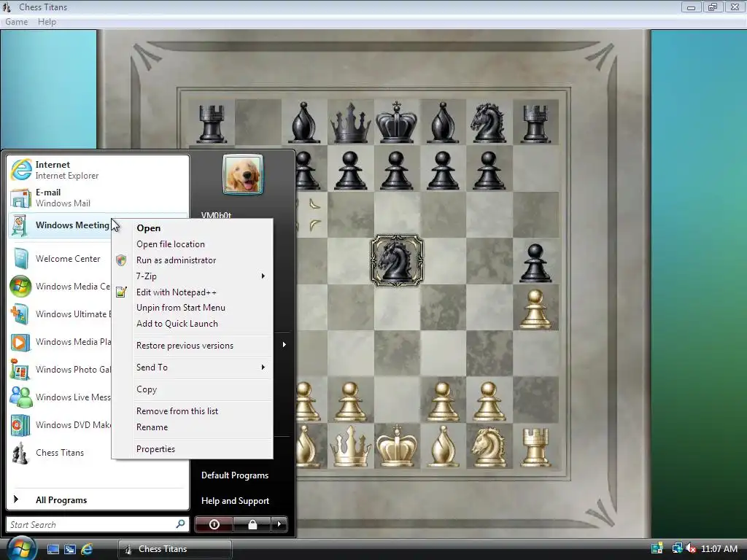747x560 pixels.
Task: Launch Windows Live Messenger
Action: 60,397
